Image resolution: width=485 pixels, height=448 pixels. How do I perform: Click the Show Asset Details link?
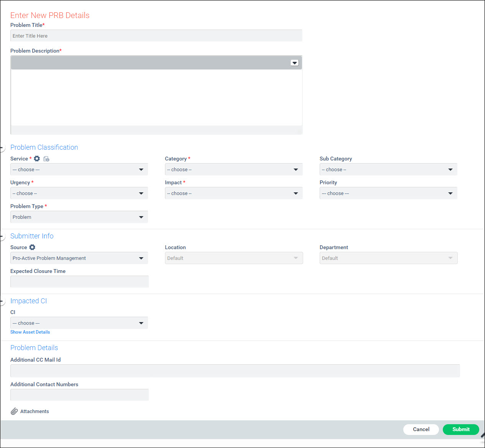[x=30, y=332]
